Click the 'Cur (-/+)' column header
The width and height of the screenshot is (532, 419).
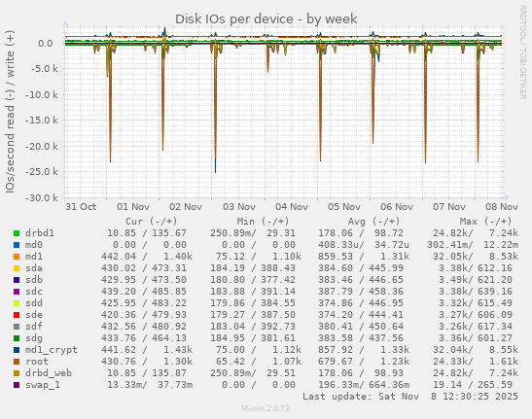click(152, 222)
